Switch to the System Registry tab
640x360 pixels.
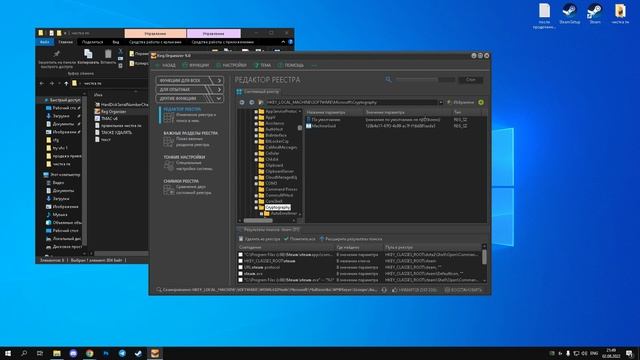pyautogui.click(x=258, y=91)
